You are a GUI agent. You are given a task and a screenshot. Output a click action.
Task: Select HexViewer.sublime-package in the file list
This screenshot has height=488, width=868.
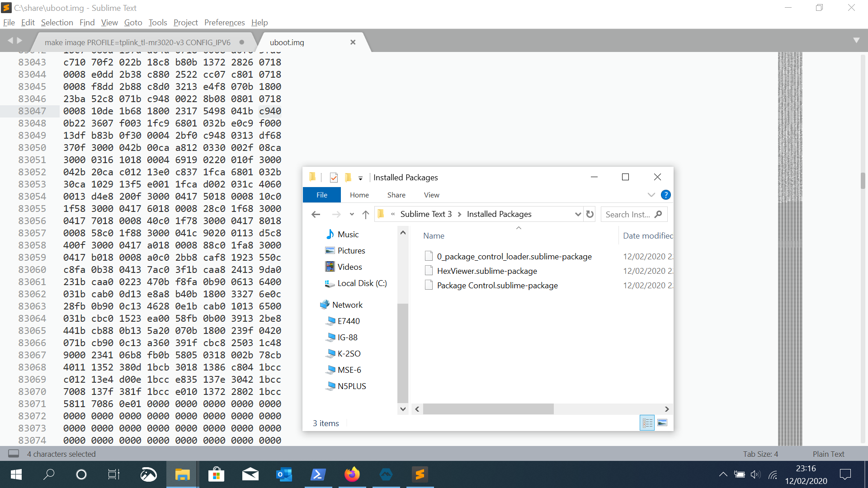487,271
